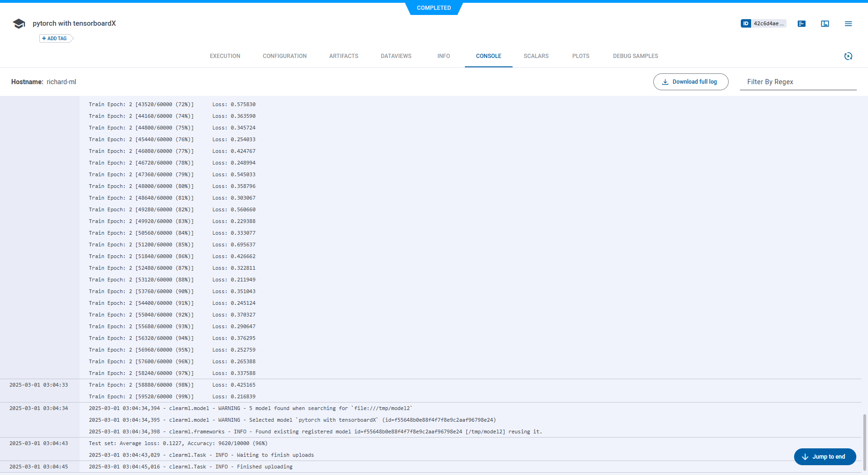Click the graduation cap experiment icon
This screenshot has width=868, height=475.
19,24
